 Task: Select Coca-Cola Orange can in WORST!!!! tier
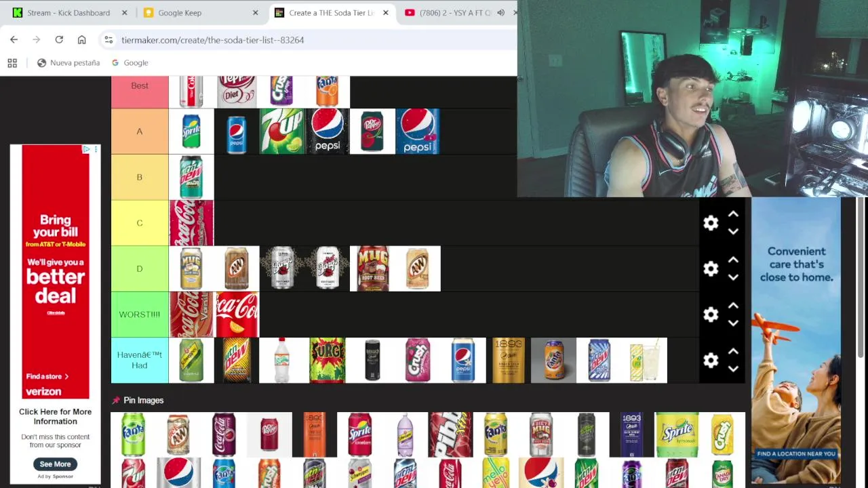click(x=237, y=314)
